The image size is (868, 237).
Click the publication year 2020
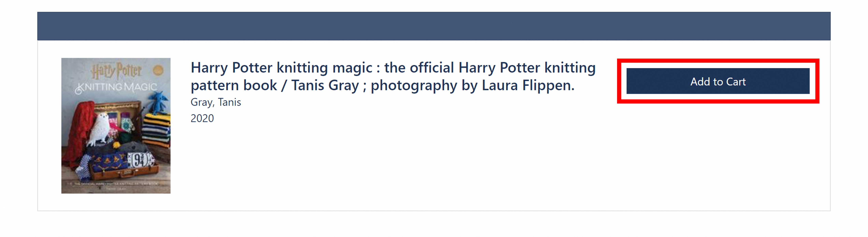(202, 118)
